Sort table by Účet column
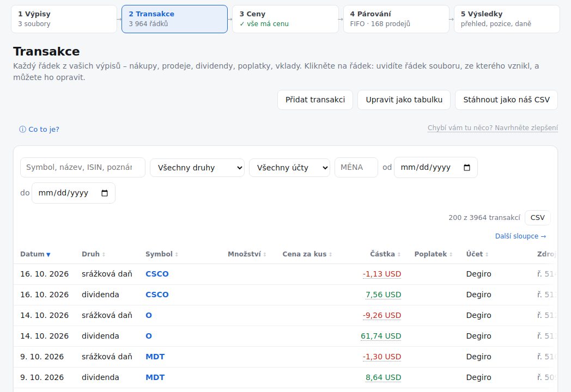 tap(477, 254)
